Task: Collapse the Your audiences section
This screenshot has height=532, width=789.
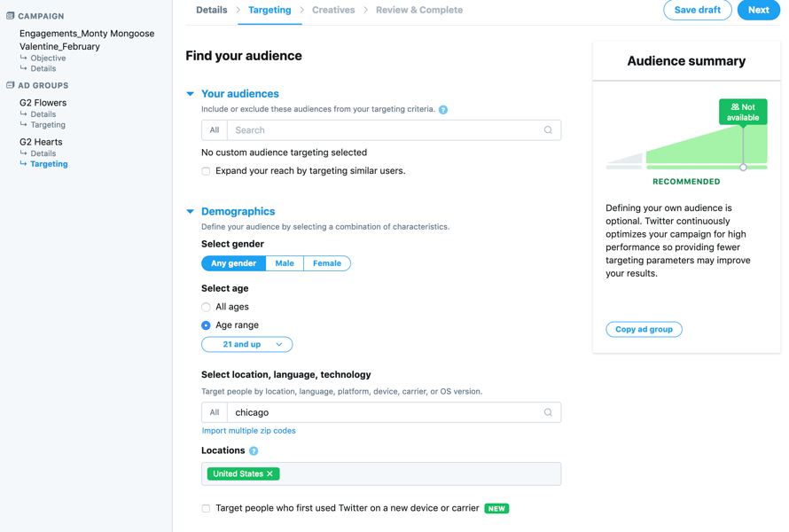Action: click(x=191, y=94)
